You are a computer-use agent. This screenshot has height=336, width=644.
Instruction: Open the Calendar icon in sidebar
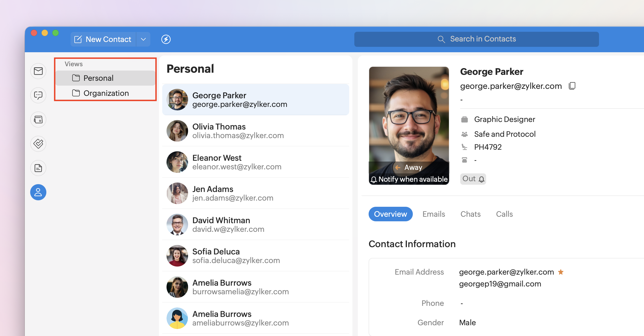click(38, 120)
